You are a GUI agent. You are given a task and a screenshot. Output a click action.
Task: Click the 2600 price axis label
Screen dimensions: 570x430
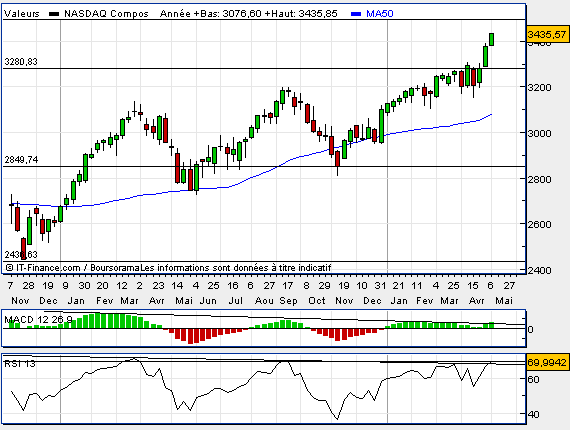coord(539,225)
